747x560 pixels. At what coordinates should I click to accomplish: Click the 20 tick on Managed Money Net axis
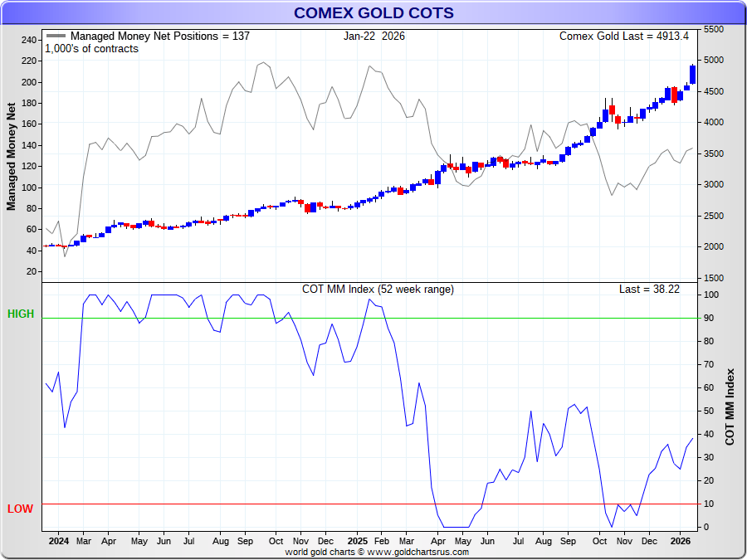(x=32, y=271)
